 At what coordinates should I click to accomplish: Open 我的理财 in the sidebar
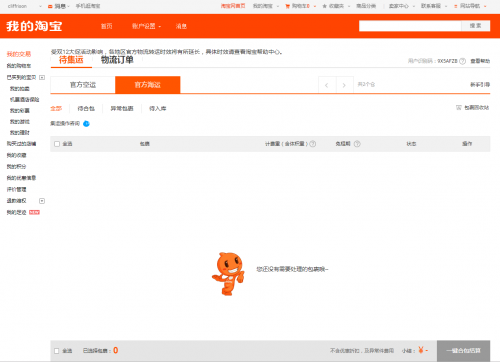[20, 133]
